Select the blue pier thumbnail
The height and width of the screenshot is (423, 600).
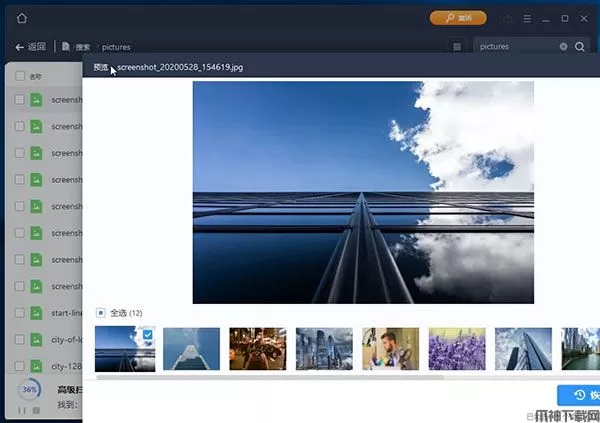pos(191,349)
